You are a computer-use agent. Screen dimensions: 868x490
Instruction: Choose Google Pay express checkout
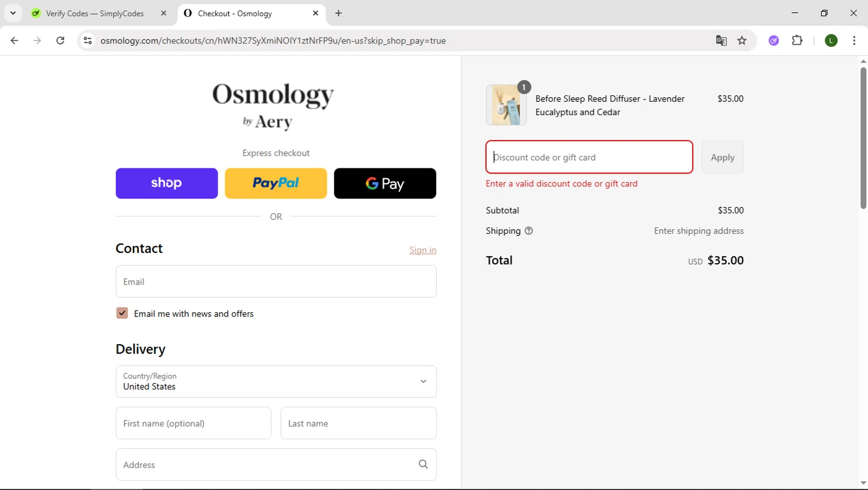coord(385,183)
